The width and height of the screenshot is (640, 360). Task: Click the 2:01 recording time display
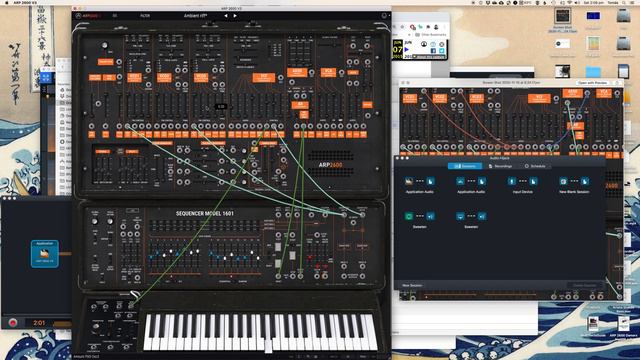39,323
